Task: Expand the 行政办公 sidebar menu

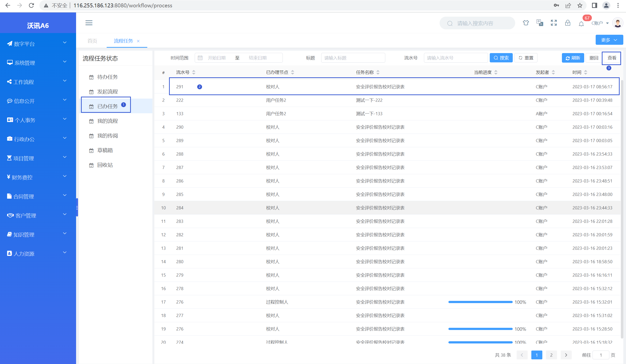Action: pos(38,139)
